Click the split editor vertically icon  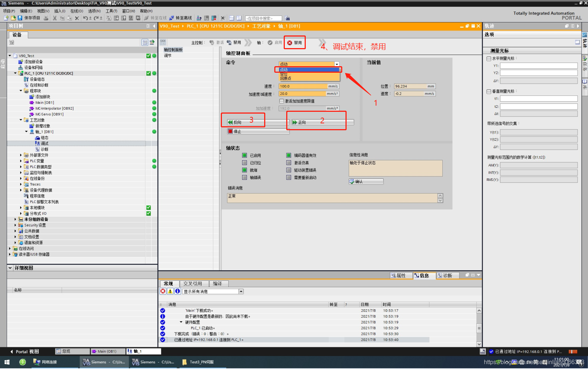point(239,18)
